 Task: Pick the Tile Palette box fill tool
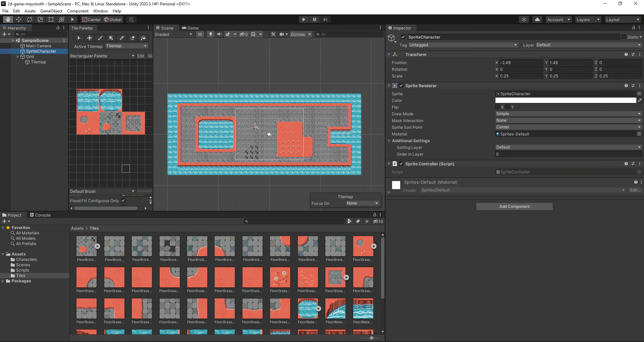pos(111,38)
